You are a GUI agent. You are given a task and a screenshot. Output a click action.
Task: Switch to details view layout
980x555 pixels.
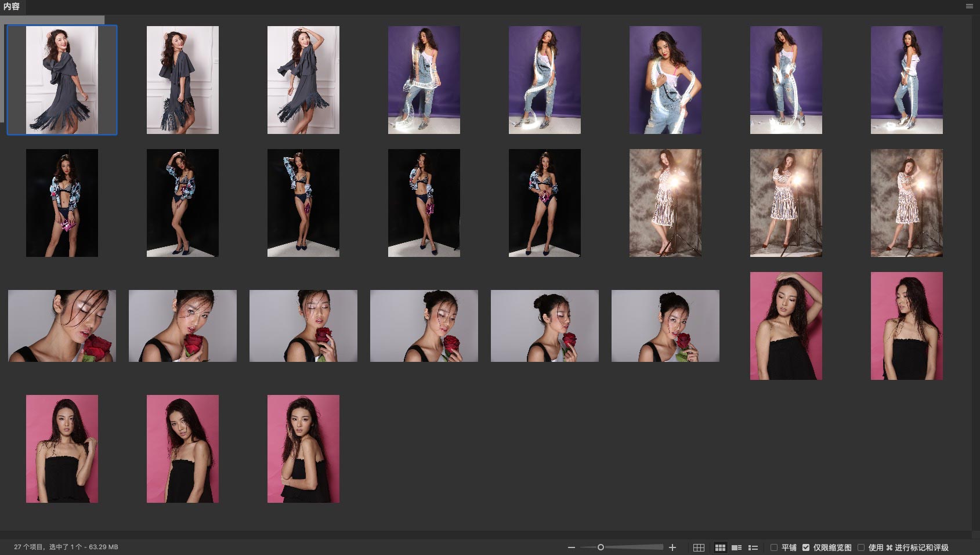pos(736,547)
